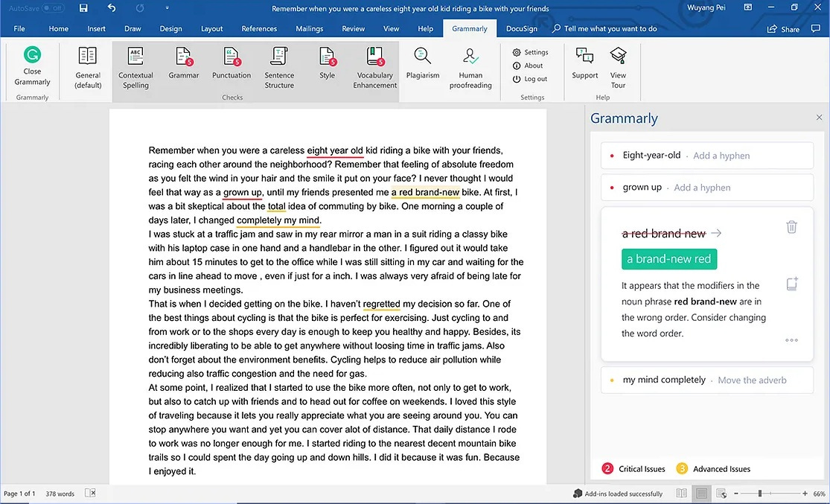Expand the Eight-year-old suggestion card
The image size is (830, 504).
pyautogui.click(x=706, y=156)
